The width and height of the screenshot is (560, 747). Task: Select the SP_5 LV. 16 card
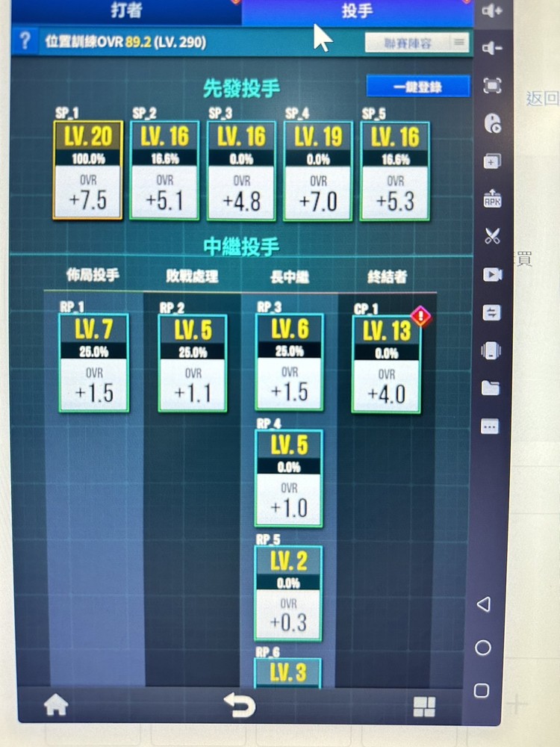(395, 171)
